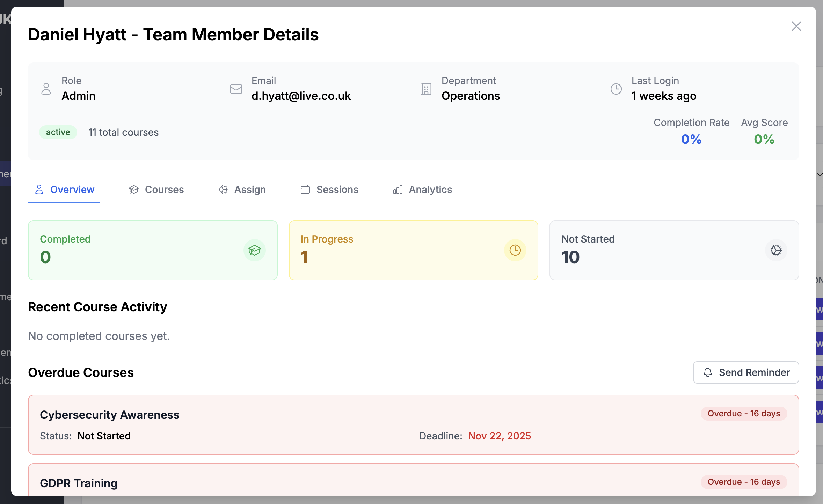Click the active status badge
This screenshot has height=504, width=823.
pos(58,132)
